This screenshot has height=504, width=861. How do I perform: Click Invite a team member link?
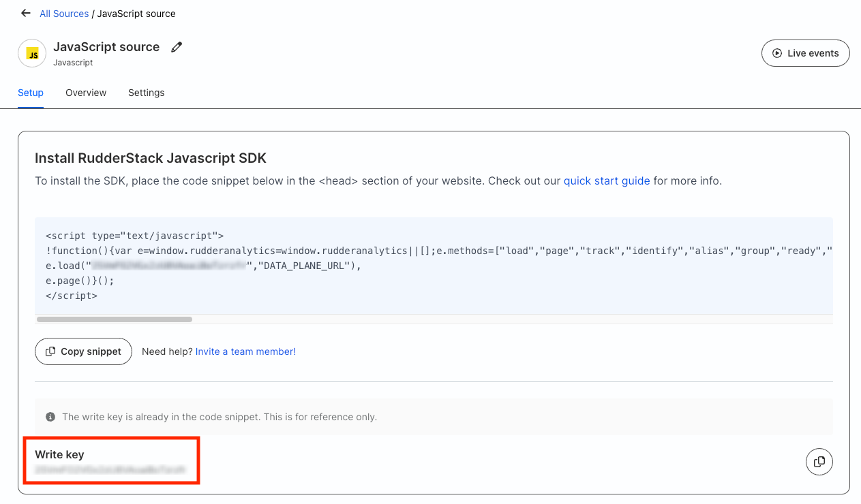tap(245, 351)
